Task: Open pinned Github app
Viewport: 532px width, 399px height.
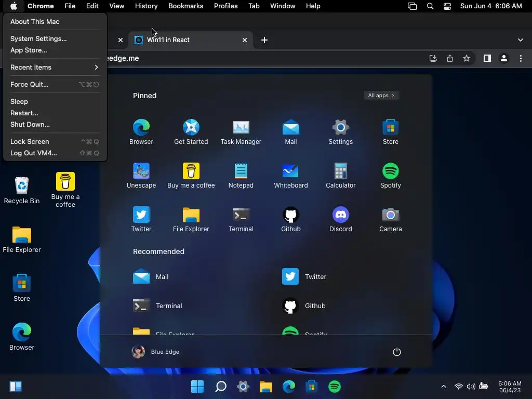Action: [291, 219]
